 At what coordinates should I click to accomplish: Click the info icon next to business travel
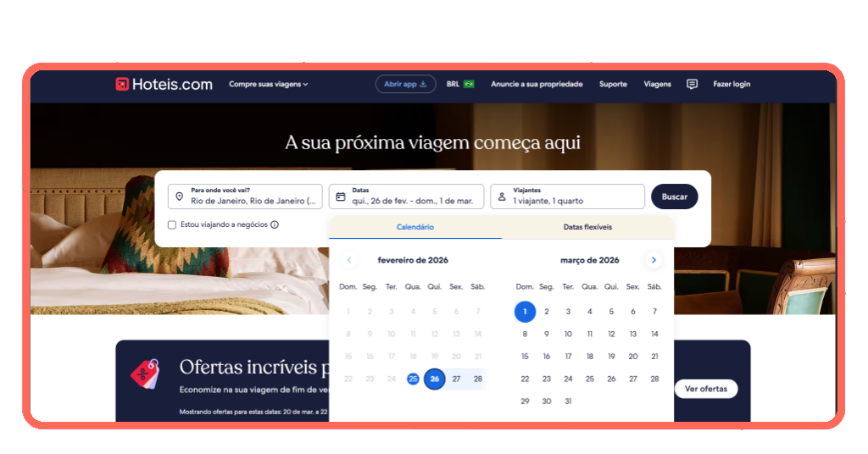point(275,224)
